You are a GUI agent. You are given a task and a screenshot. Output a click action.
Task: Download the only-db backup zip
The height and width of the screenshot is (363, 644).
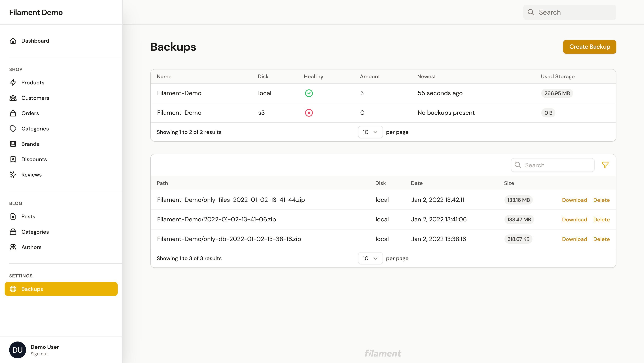click(x=574, y=239)
